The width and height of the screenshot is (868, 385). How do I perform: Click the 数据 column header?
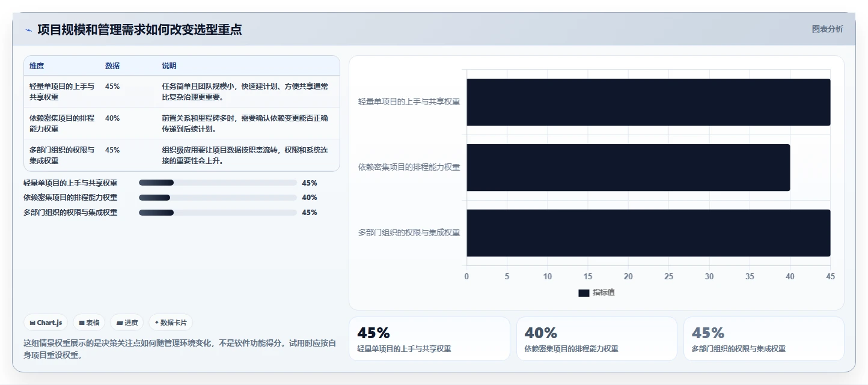point(112,66)
